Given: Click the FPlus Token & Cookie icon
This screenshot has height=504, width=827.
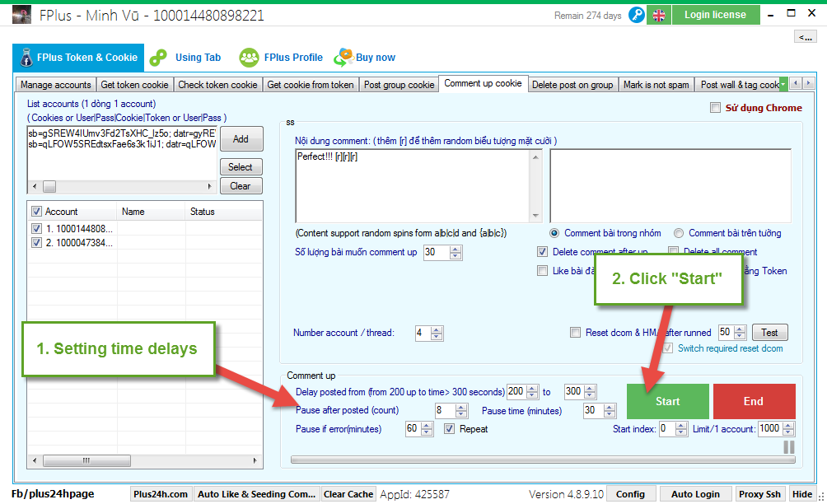Looking at the screenshot, I should (x=24, y=58).
